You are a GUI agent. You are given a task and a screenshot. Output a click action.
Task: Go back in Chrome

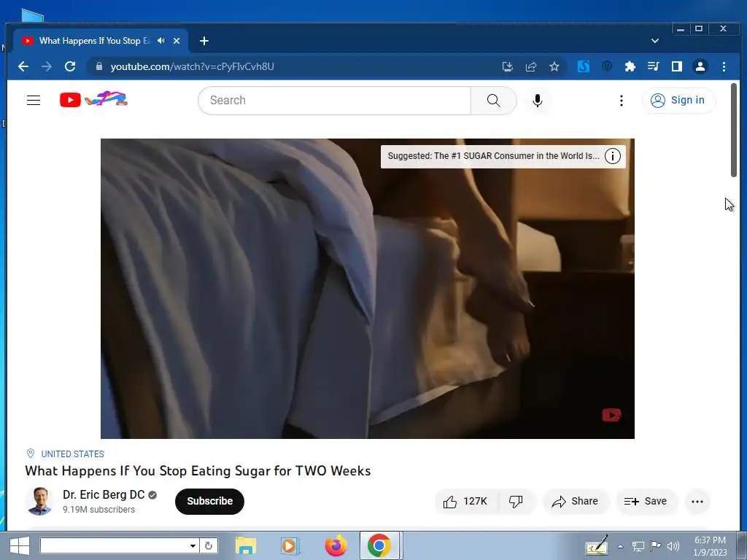click(23, 66)
